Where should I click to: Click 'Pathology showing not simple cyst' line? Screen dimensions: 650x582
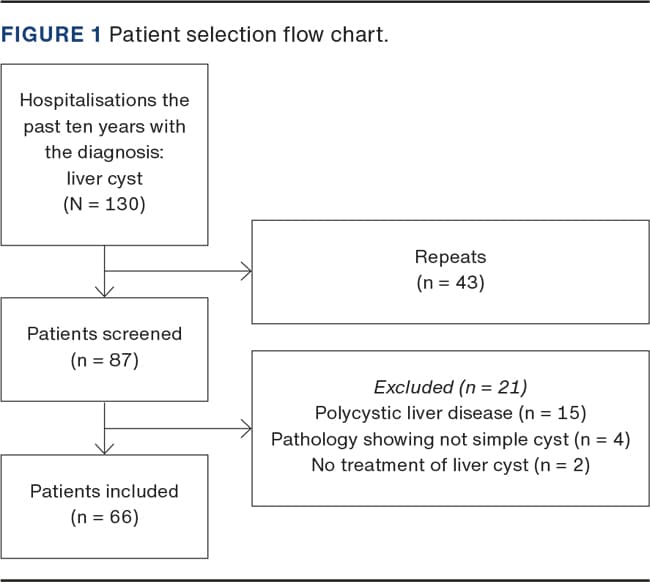(x=450, y=439)
